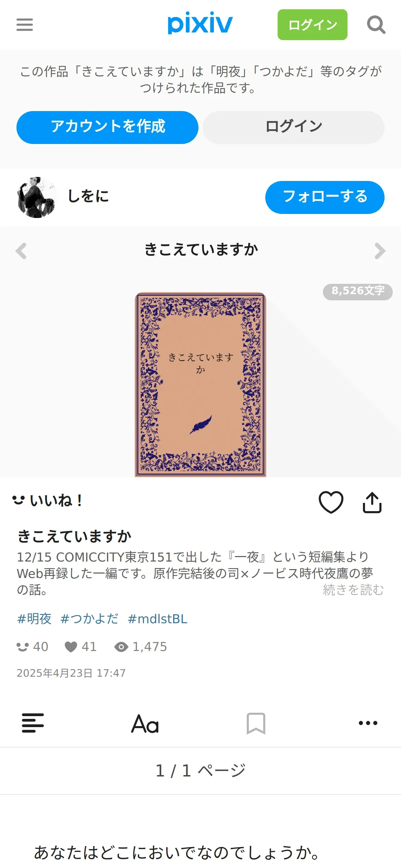This screenshot has width=401, height=868.
Task: Expand description with 続きを読む
Action: click(353, 590)
